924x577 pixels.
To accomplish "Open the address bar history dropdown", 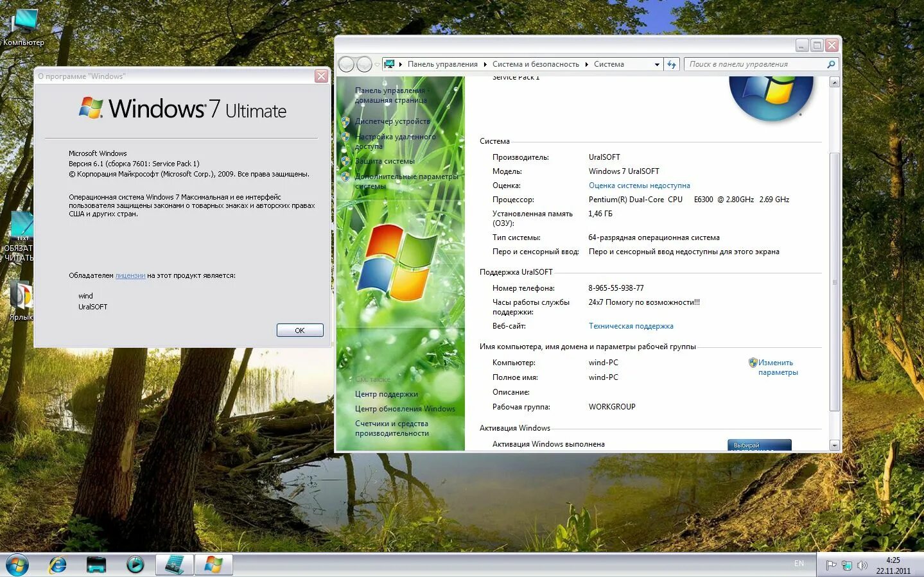I will [x=657, y=64].
